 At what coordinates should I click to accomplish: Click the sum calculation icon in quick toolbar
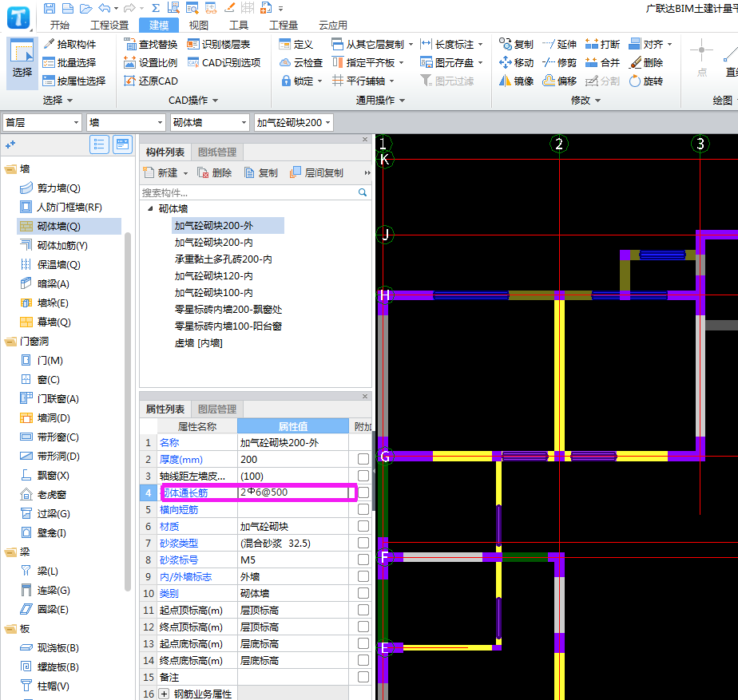coord(156,8)
